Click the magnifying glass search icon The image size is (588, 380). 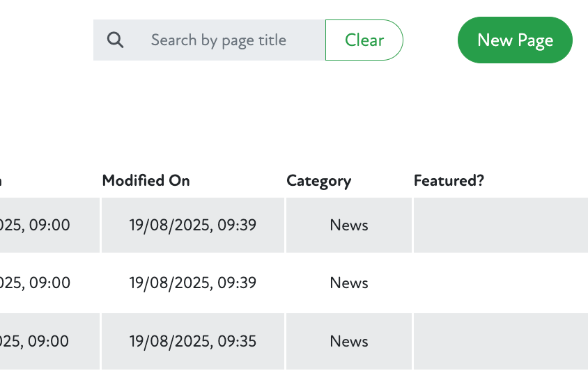[116, 40]
